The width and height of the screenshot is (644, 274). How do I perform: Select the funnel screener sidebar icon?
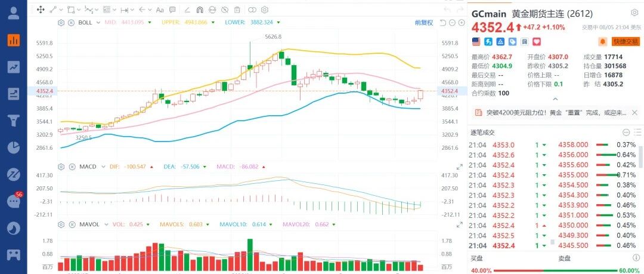click(14, 121)
